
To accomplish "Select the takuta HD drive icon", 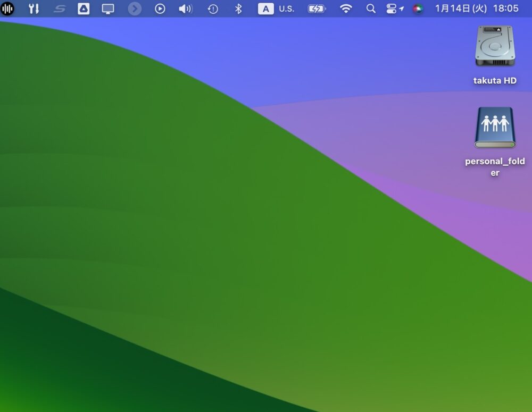I will (495, 47).
